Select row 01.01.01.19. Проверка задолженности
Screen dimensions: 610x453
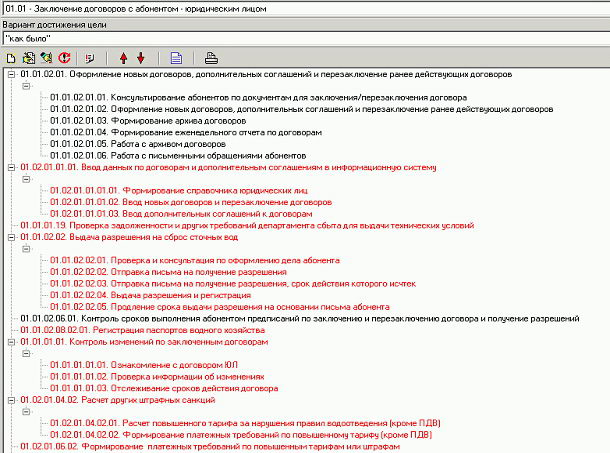coord(247,226)
